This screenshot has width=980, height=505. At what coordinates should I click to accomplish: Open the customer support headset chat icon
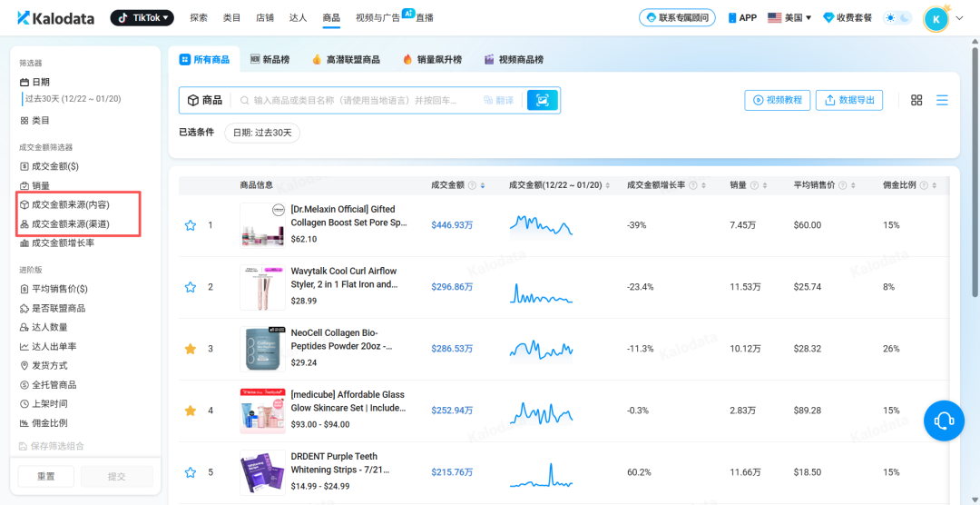coord(944,421)
